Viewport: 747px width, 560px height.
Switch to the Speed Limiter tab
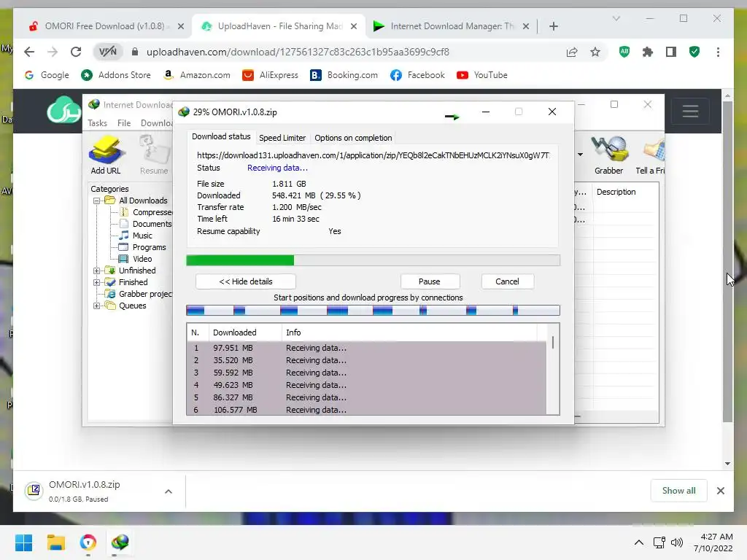pyautogui.click(x=282, y=138)
